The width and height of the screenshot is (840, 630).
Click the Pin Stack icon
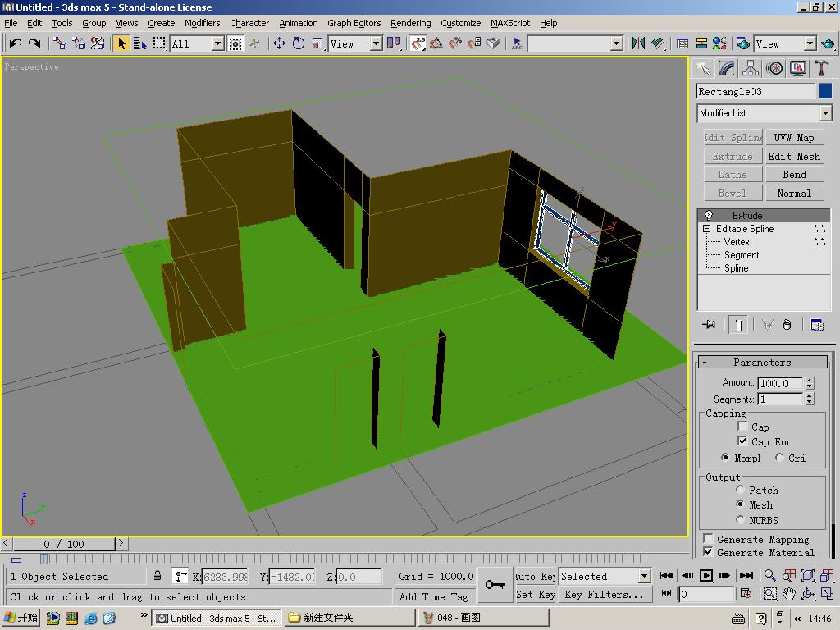[x=709, y=325]
